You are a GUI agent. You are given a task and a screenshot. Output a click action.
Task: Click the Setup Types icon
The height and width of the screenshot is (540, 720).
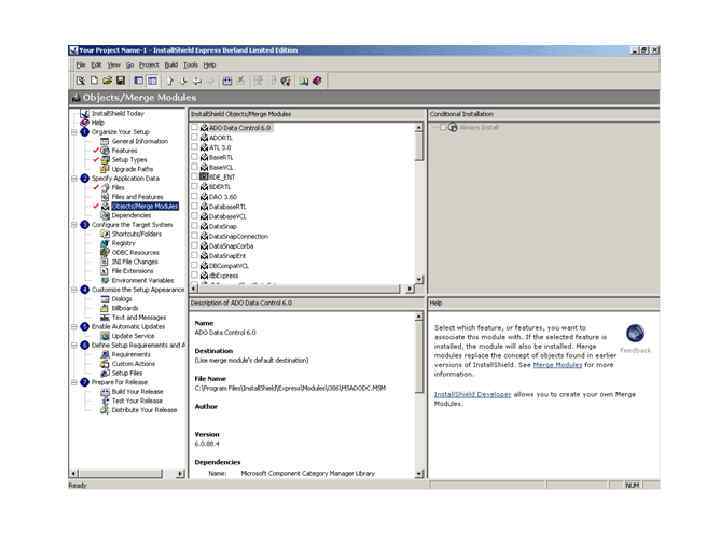point(105,160)
